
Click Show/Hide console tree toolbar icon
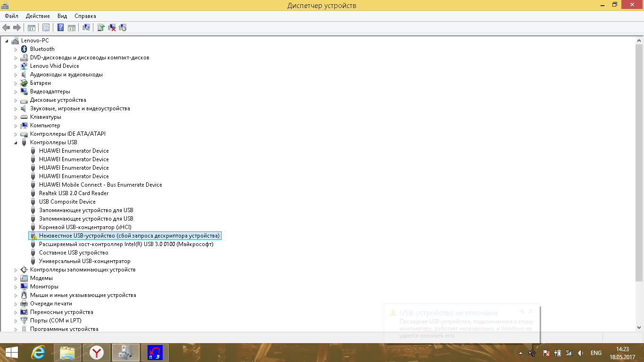pyautogui.click(x=32, y=28)
